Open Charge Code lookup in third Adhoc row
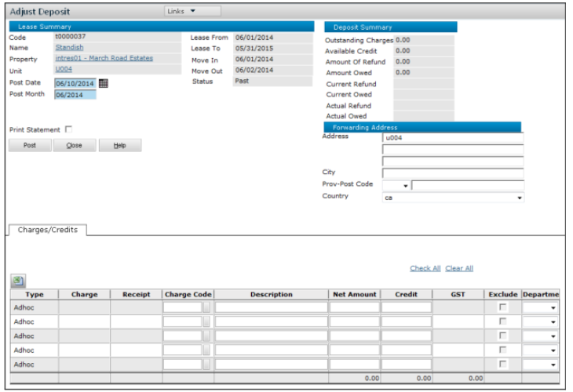This screenshot has width=573, height=392. pyautogui.click(x=207, y=336)
